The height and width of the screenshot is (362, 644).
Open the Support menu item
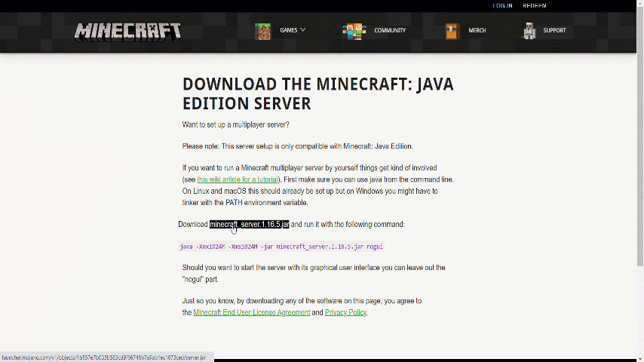pos(554,30)
